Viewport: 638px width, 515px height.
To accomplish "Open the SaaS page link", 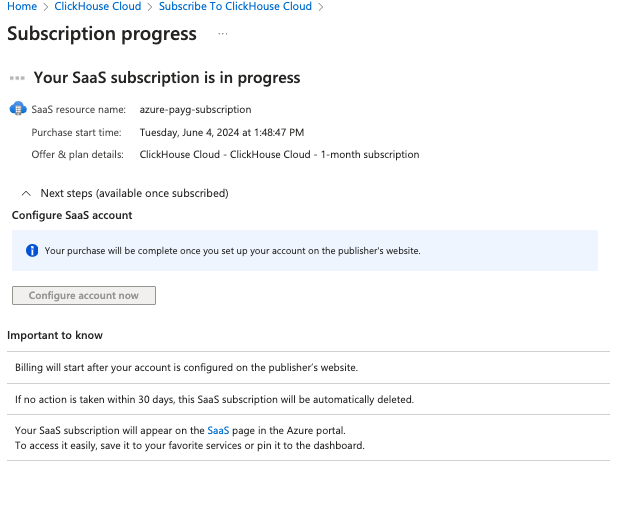I will (x=218, y=430).
